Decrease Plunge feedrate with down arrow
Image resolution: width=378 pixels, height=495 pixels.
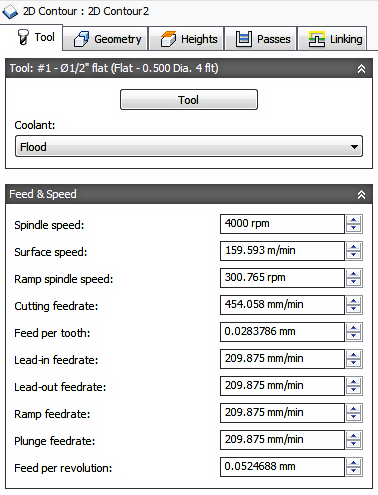354,444
